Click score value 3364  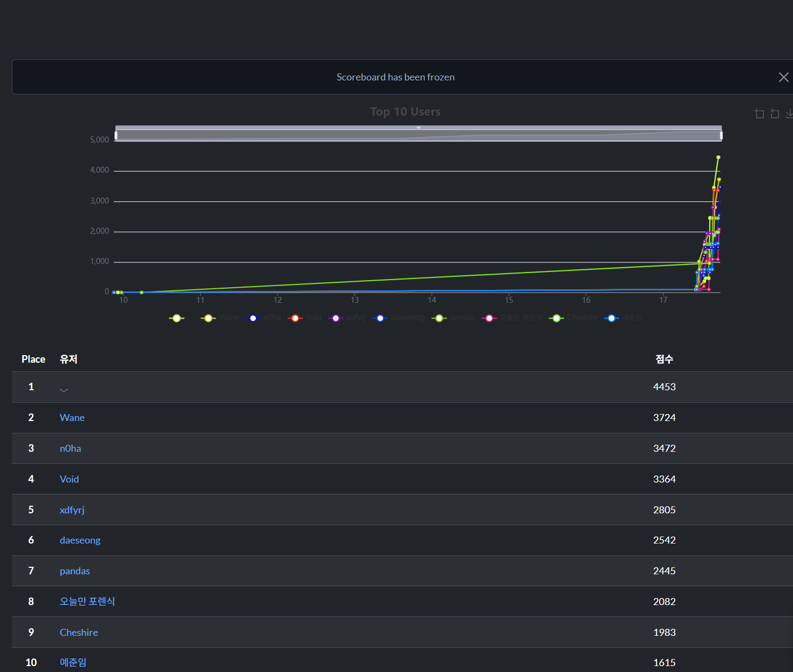(665, 479)
